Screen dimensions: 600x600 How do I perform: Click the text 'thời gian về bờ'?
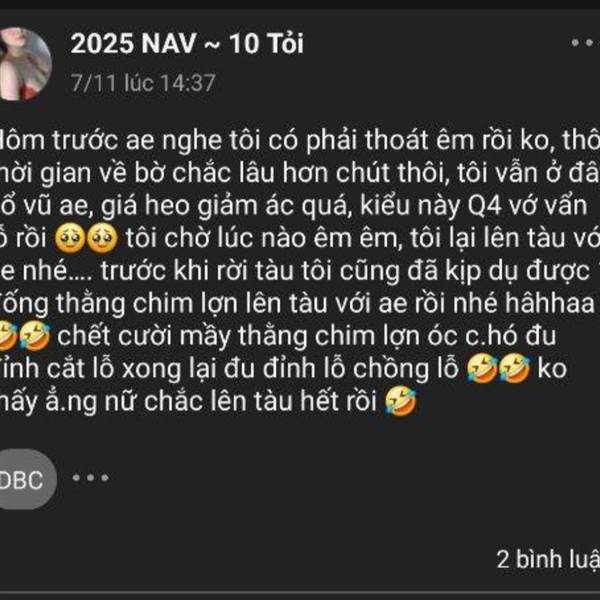point(83,173)
